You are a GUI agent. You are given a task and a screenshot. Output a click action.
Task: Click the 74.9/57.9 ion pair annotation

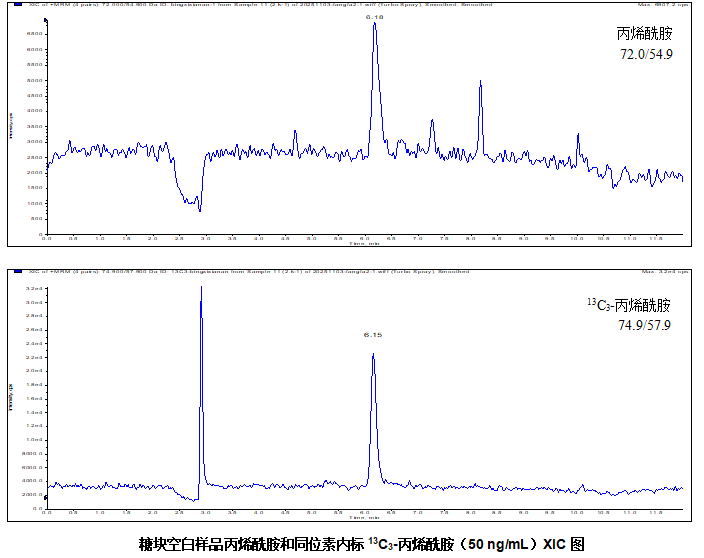644,325
